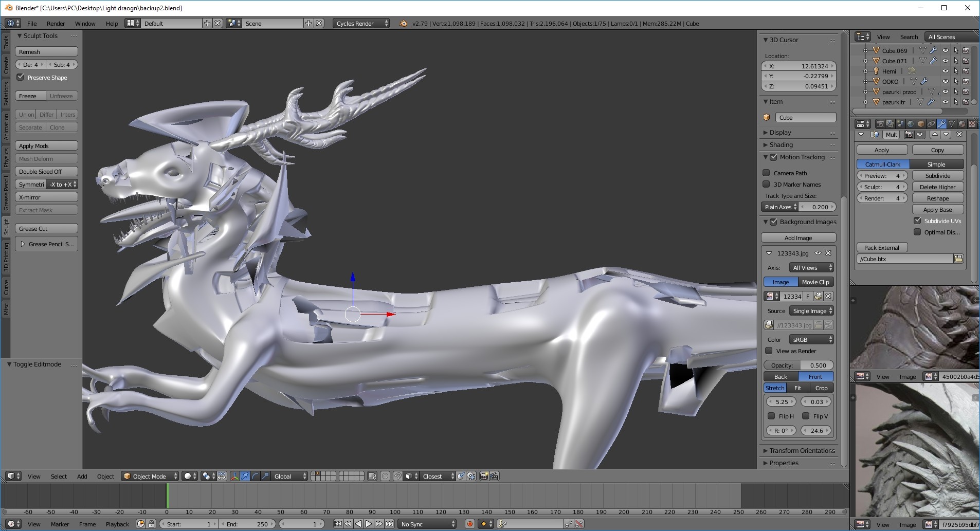Click the play animation forward button
This screenshot has height=531, width=980.
369,524
